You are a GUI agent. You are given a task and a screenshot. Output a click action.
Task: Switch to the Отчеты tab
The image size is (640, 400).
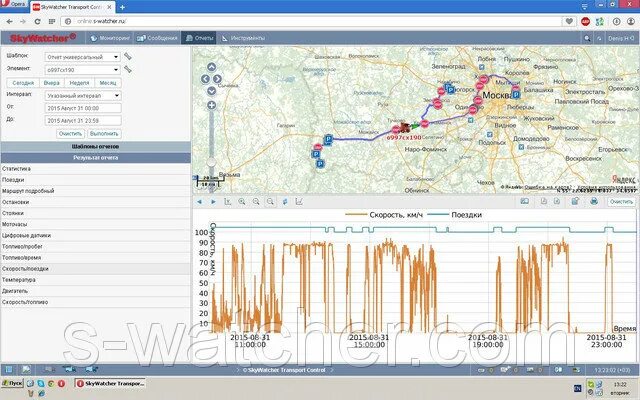tap(199, 38)
